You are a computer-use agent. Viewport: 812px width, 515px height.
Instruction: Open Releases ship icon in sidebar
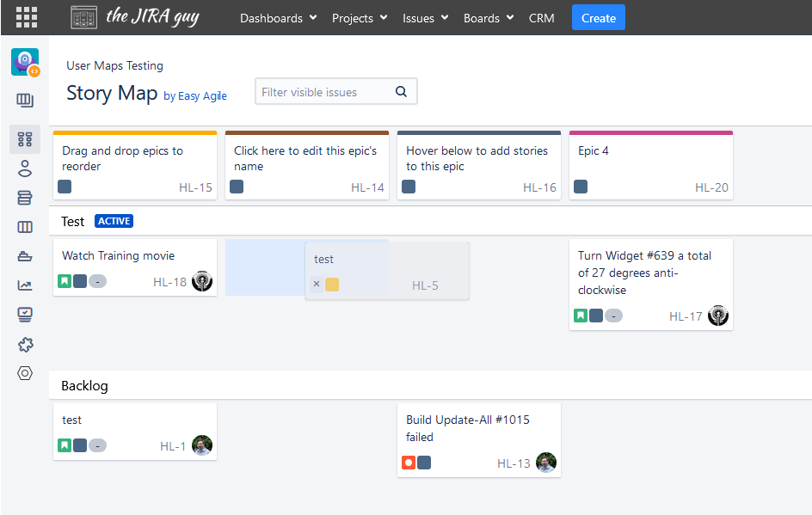pos(25,256)
